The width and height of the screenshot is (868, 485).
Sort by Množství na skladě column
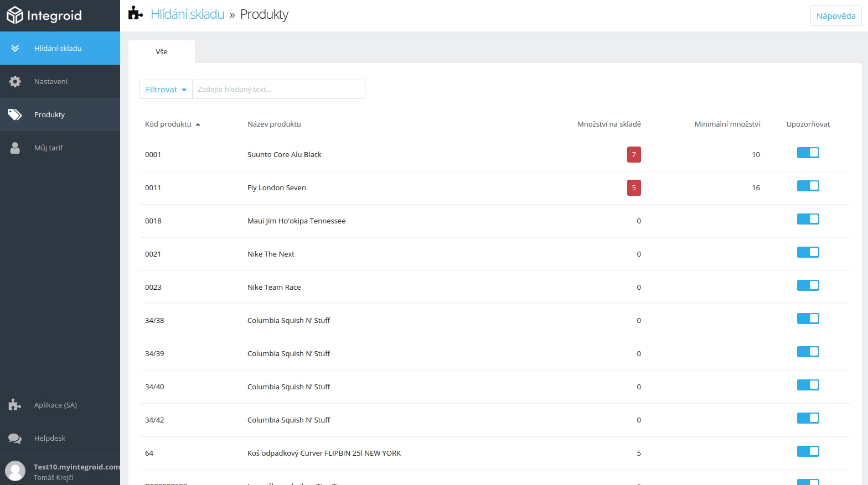(x=609, y=124)
